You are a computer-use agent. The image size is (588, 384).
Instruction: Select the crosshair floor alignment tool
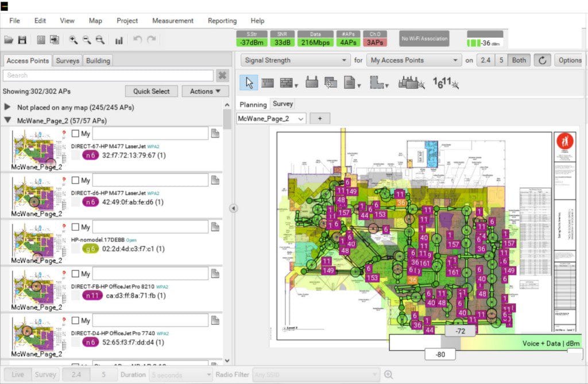click(x=330, y=83)
